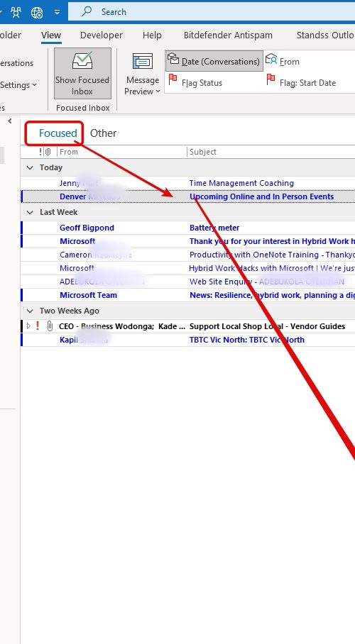Collapse the Two Weeks Ago group

coord(30,311)
